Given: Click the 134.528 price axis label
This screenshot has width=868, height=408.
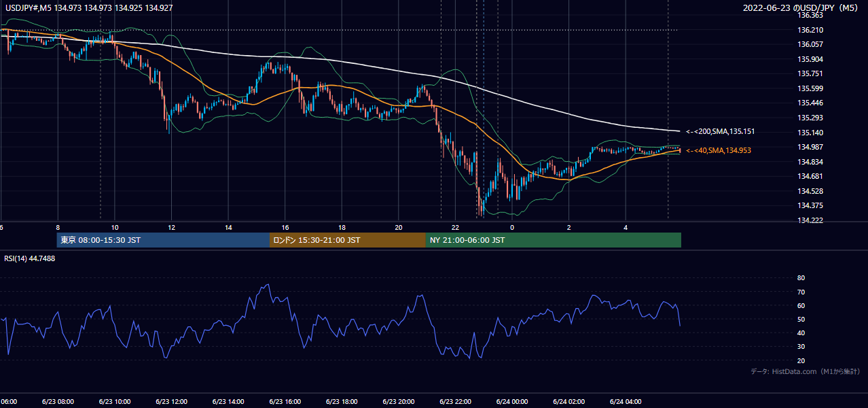Looking at the screenshot, I should pyautogui.click(x=810, y=191).
